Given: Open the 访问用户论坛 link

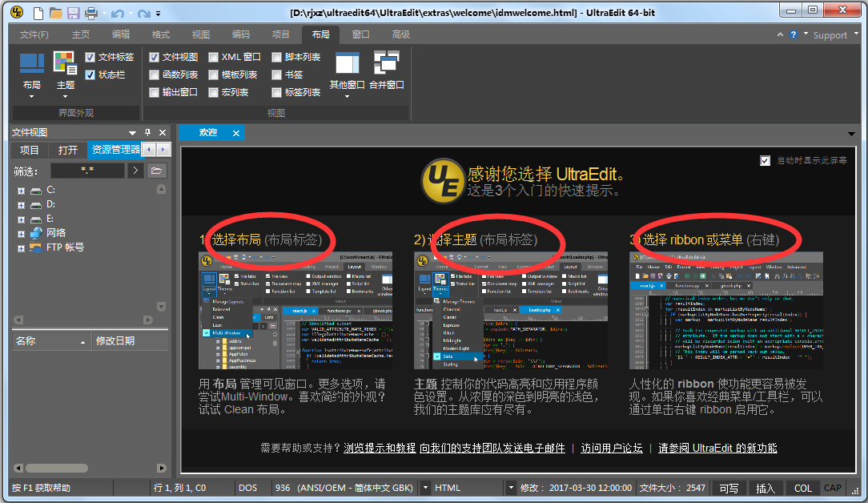Looking at the screenshot, I should 612,448.
